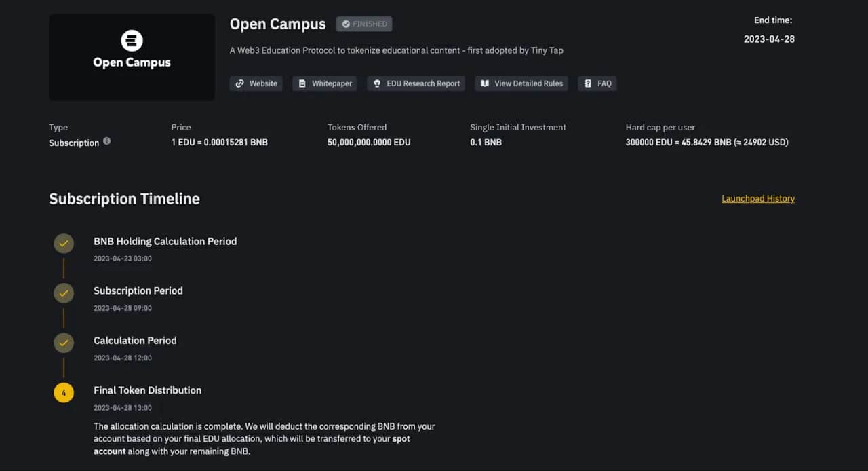
Task: Click the End time date 2023-04-28
Action: pos(769,39)
